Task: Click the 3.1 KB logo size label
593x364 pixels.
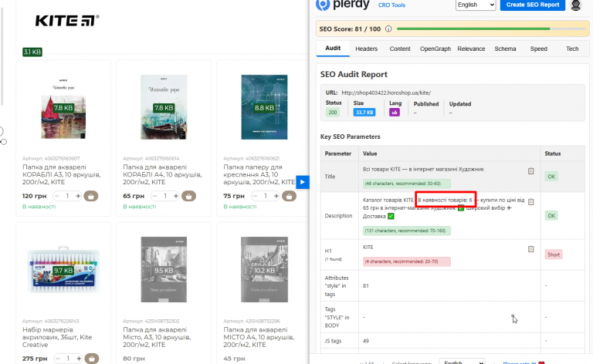Action: click(32, 52)
